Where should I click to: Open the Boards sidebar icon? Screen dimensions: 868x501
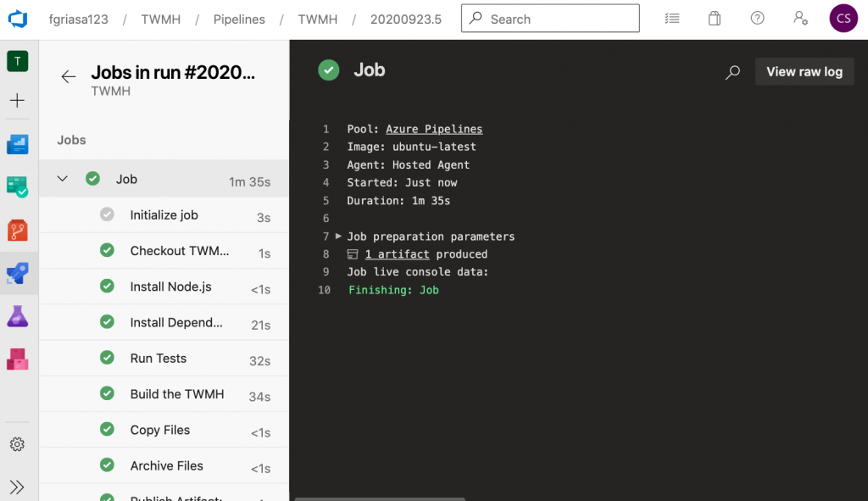pos(18,187)
